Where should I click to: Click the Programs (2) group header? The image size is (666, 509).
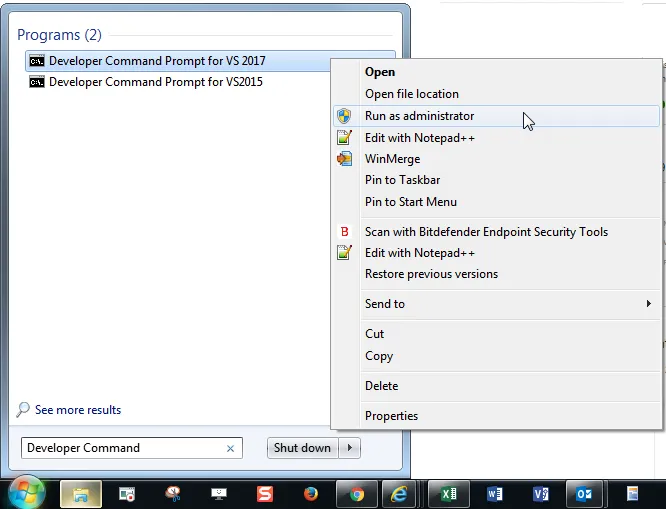[59, 35]
